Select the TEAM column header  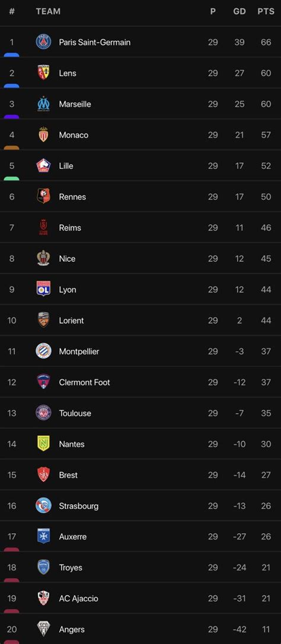coord(48,11)
